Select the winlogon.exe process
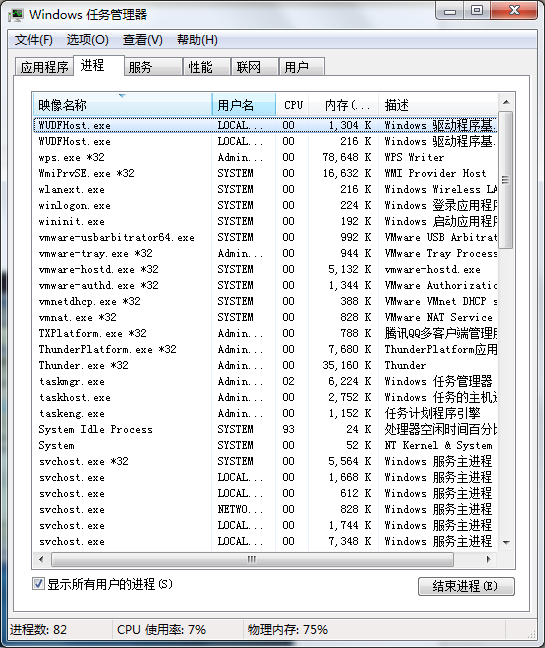 265,205
